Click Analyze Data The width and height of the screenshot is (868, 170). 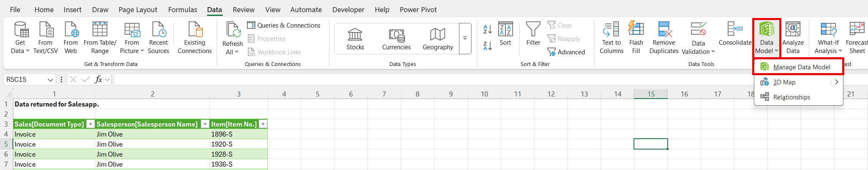point(793,38)
